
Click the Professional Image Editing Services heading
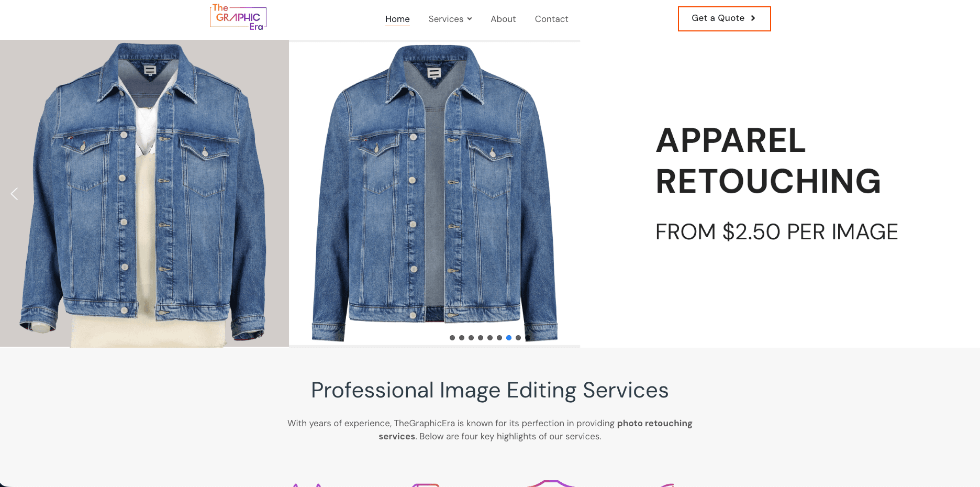click(490, 390)
